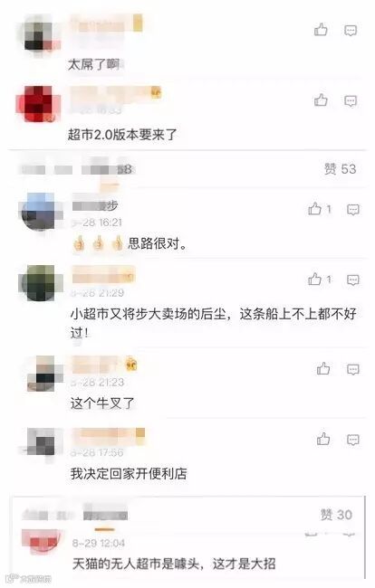
Task: Click the "赞 53" like counter
Action: (340, 169)
